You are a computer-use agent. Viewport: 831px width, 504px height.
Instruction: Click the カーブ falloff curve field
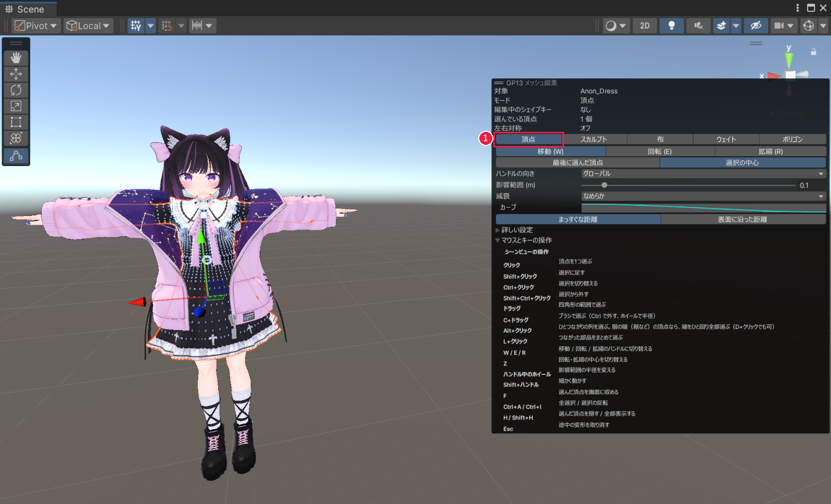(703, 208)
